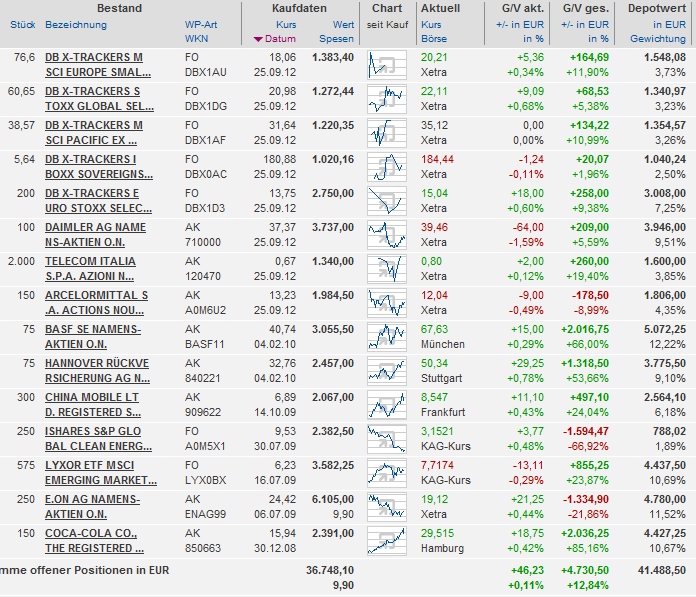Open ISHARES S&P GLOBAL CLEAN ENERG... link
Image resolution: width=696 pixels, height=597 pixels.
click(99, 439)
